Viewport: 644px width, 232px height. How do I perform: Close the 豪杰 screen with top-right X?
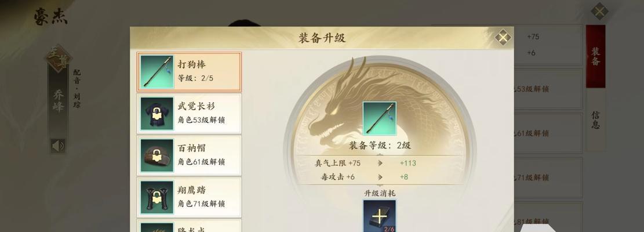pos(599,12)
